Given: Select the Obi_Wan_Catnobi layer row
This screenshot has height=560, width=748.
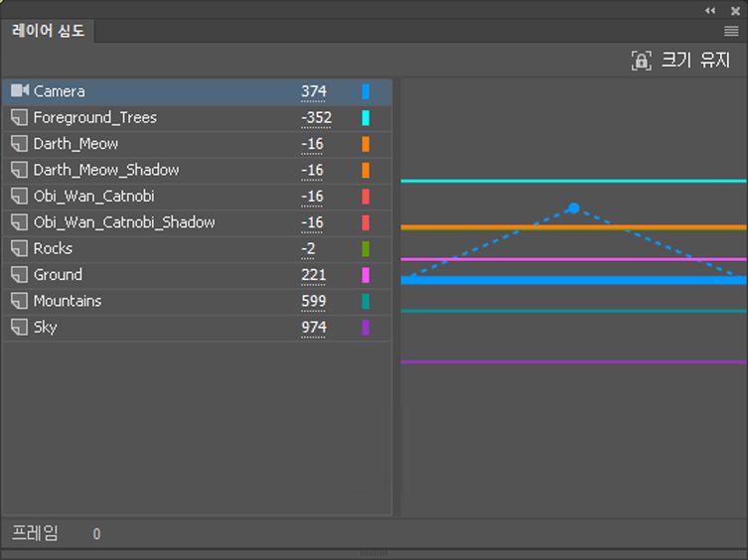Looking at the screenshot, I should [197, 196].
